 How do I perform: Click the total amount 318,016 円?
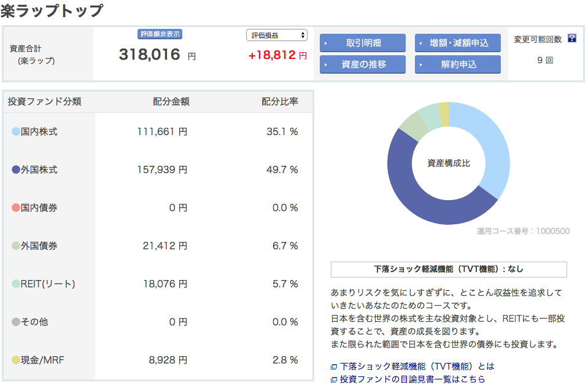[158, 55]
